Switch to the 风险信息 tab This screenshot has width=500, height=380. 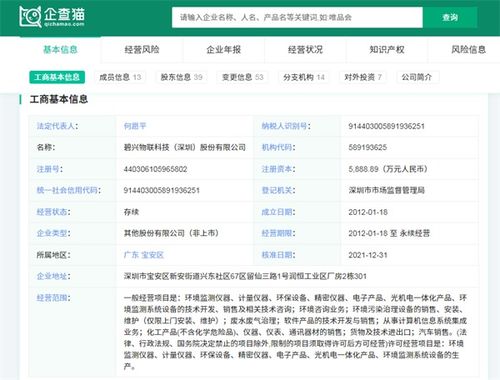[x=468, y=50]
